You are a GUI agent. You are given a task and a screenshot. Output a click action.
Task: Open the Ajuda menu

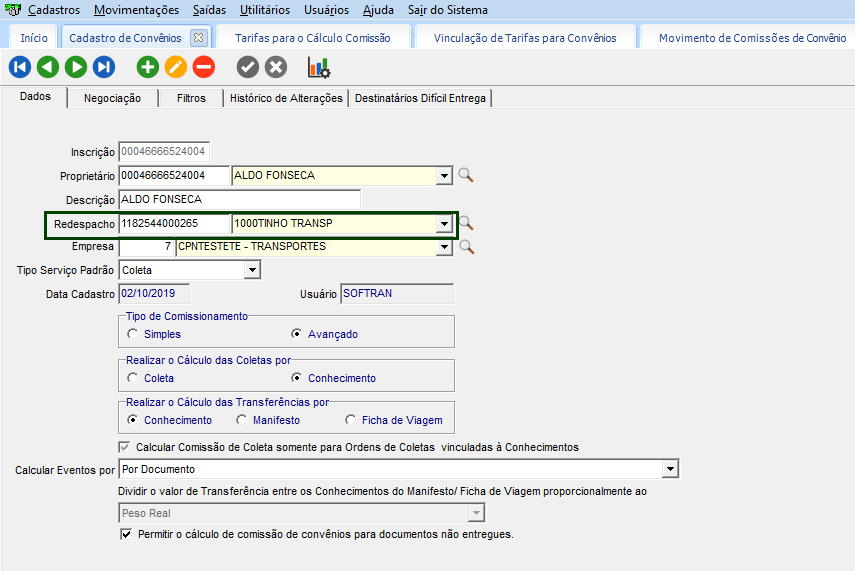click(x=378, y=10)
